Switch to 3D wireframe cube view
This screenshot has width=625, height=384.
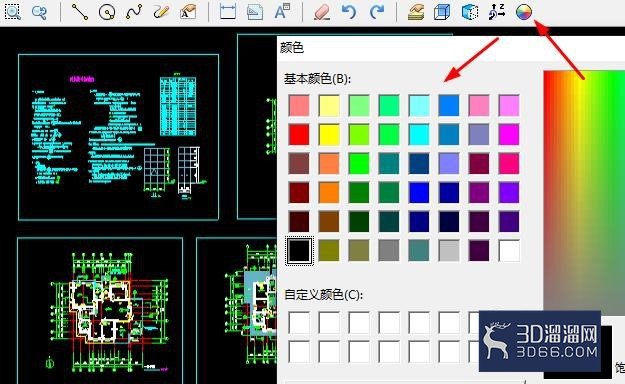(442, 12)
